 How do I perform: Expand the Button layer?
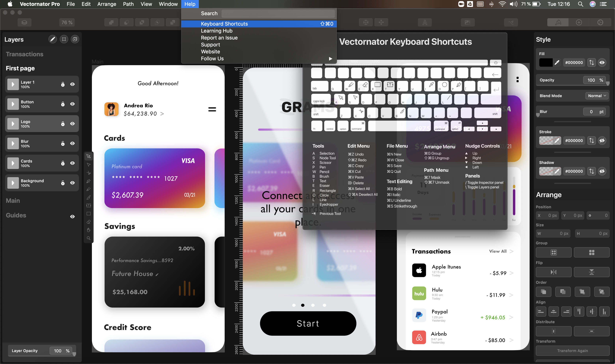pos(13,104)
